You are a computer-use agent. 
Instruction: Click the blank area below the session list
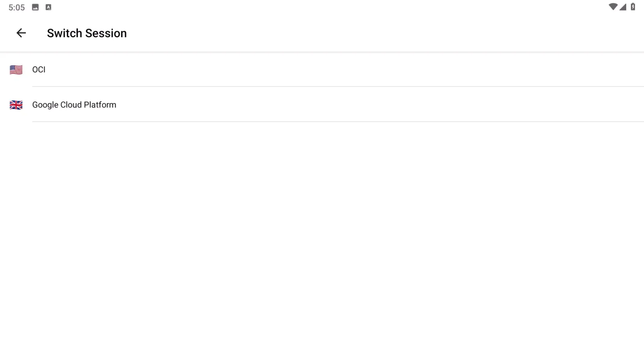pyautogui.click(x=322, y=235)
